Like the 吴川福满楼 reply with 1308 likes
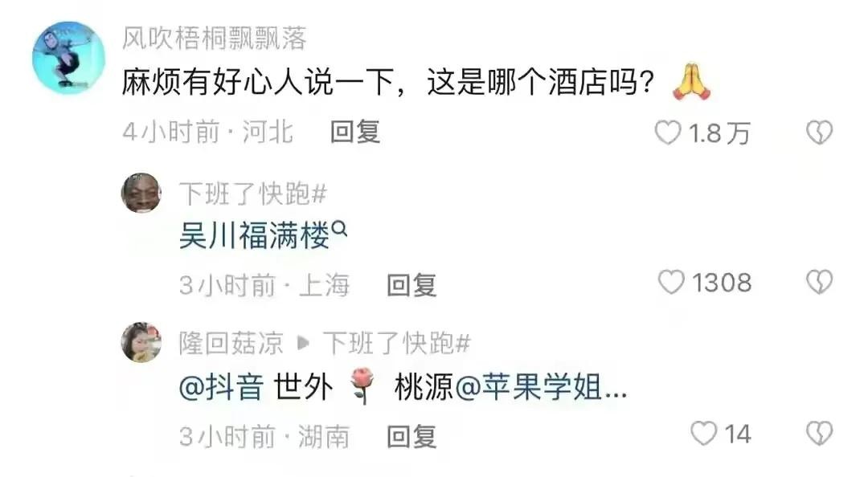 [671, 282]
